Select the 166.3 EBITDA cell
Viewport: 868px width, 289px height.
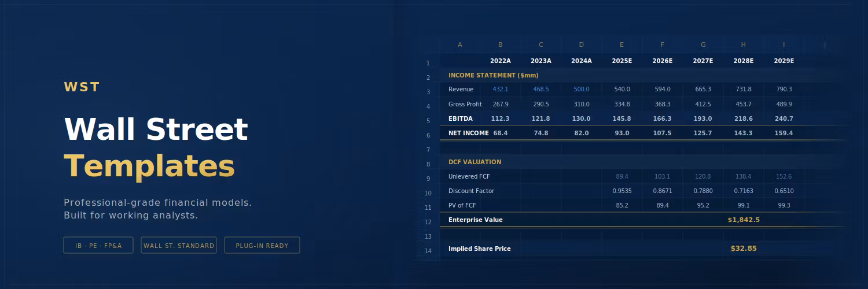tap(663, 118)
